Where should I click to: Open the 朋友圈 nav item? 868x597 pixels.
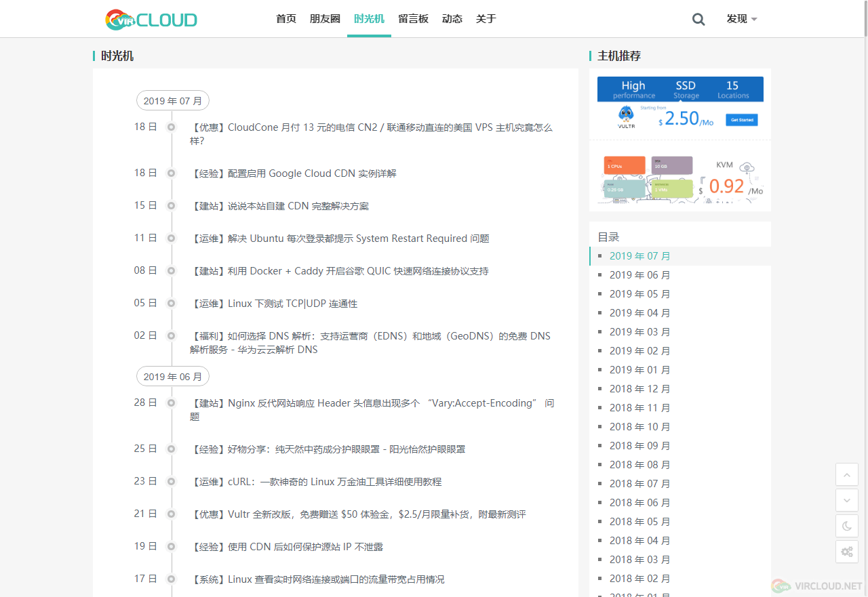325,19
